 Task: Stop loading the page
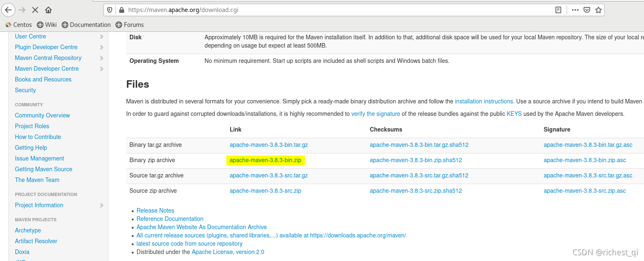[x=35, y=10]
